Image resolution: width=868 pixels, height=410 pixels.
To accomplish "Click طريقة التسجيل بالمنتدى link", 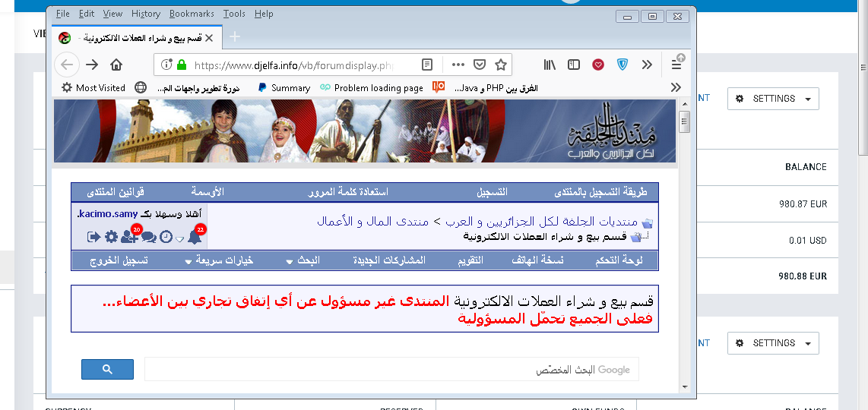I will point(600,192).
